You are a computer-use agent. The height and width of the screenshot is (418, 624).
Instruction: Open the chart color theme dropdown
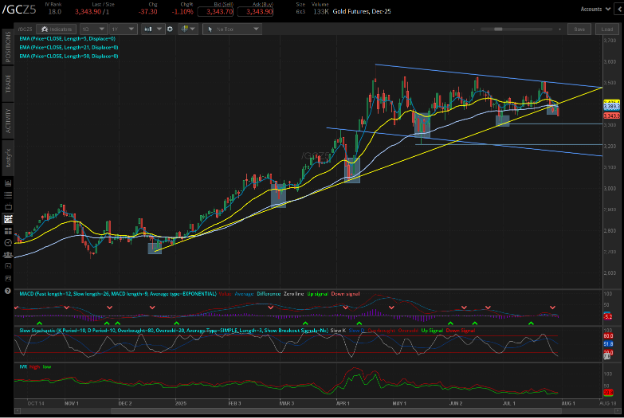point(188,29)
